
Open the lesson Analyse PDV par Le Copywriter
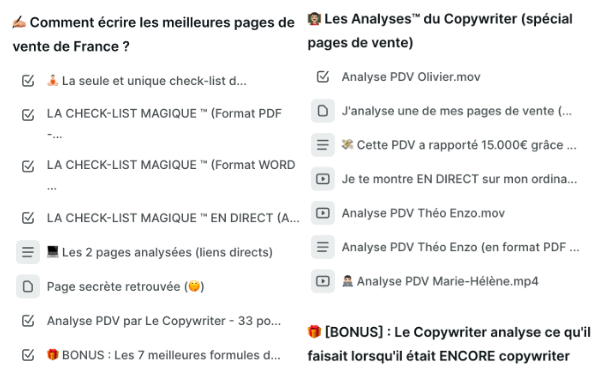pos(164,321)
